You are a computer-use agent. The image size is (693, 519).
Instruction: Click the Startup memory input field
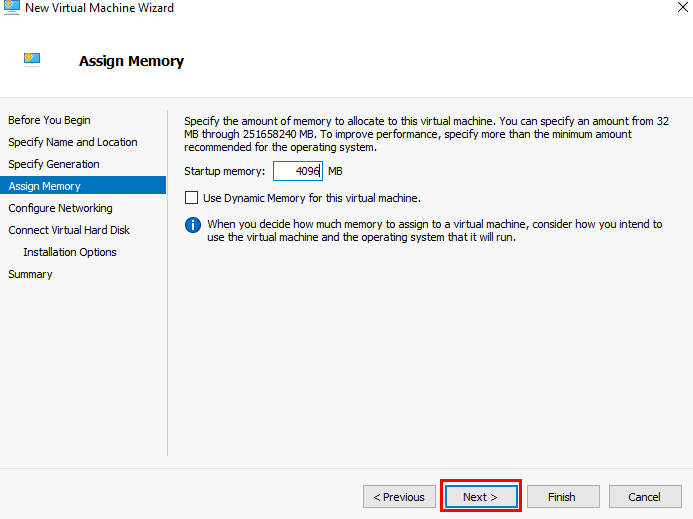(x=298, y=171)
